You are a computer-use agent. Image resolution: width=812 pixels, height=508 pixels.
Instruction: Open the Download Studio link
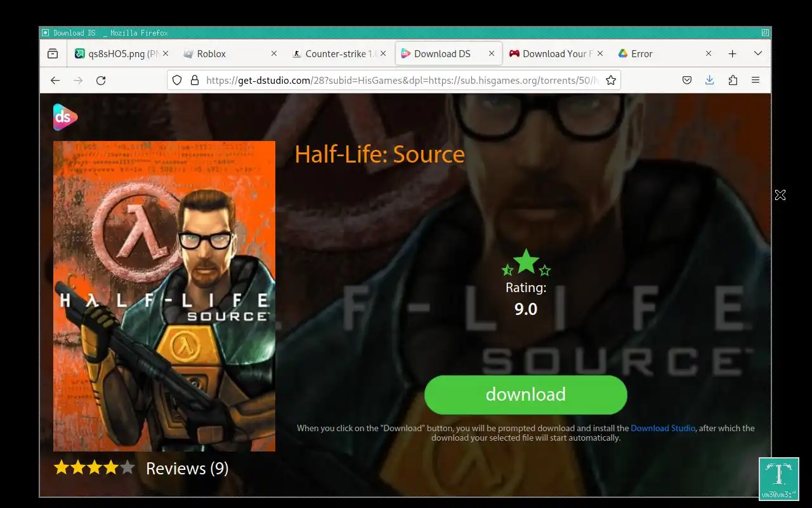663,428
